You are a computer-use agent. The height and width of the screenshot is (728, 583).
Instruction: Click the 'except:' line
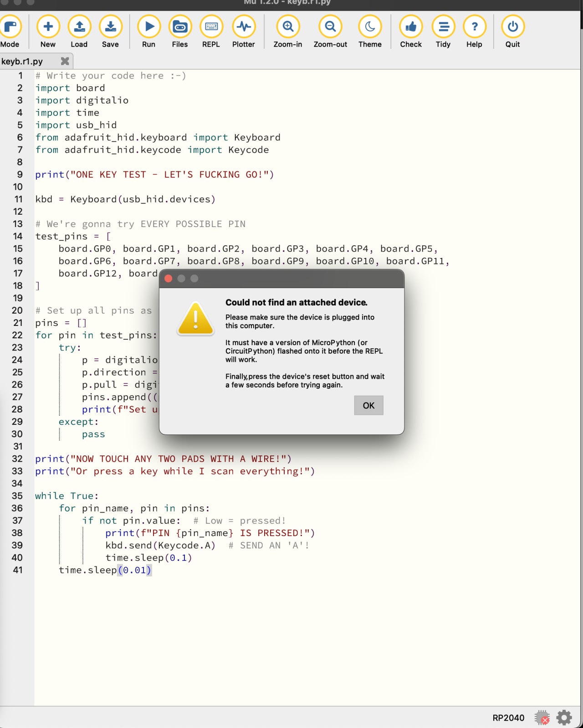(78, 422)
